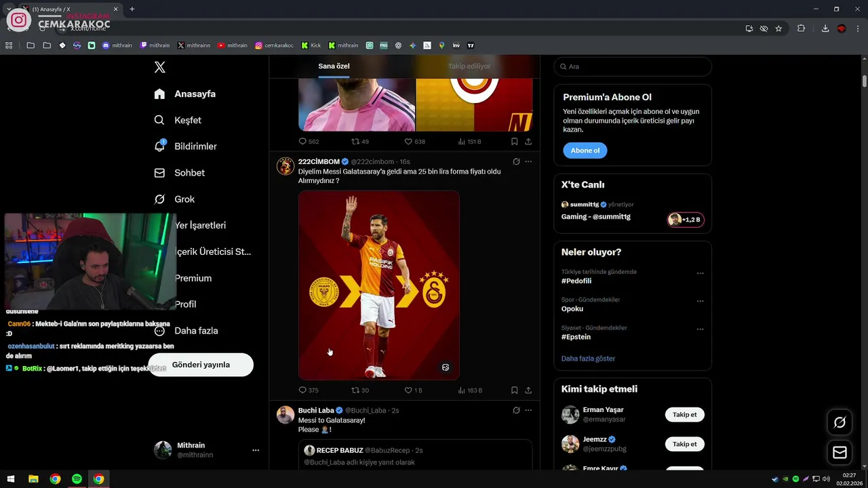868x488 pixels.
Task: Click Daha fazla göster under trends
Action: coord(588,359)
